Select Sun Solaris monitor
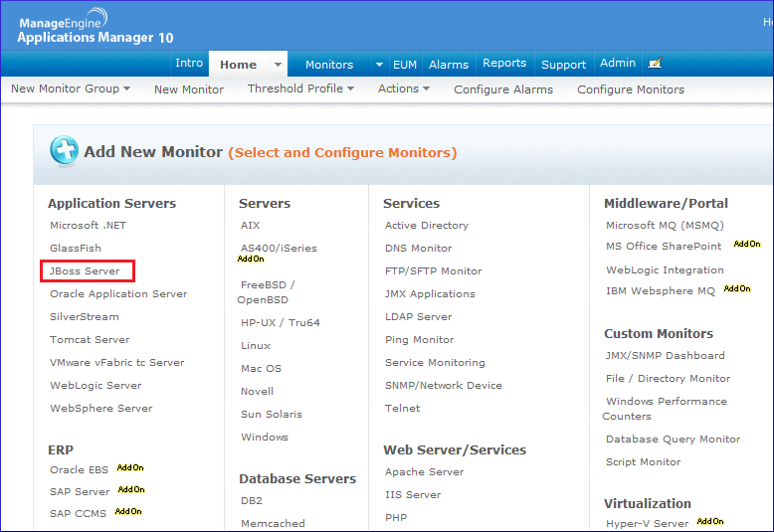 click(272, 414)
